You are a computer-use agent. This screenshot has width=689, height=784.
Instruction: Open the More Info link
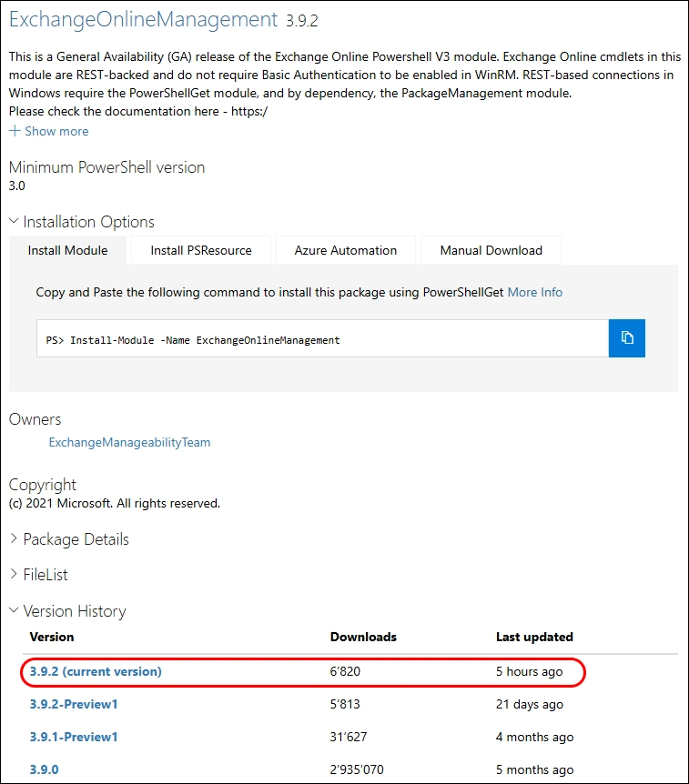pos(534,292)
